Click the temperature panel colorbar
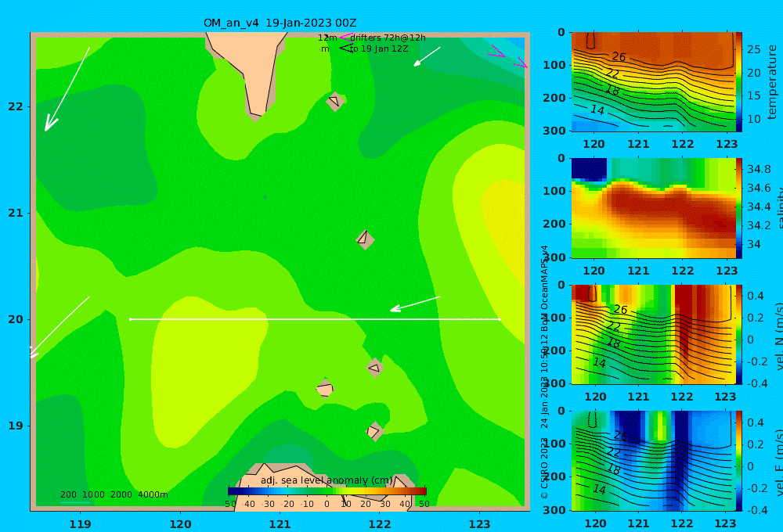The image size is (783, 532). coord(739,82)
